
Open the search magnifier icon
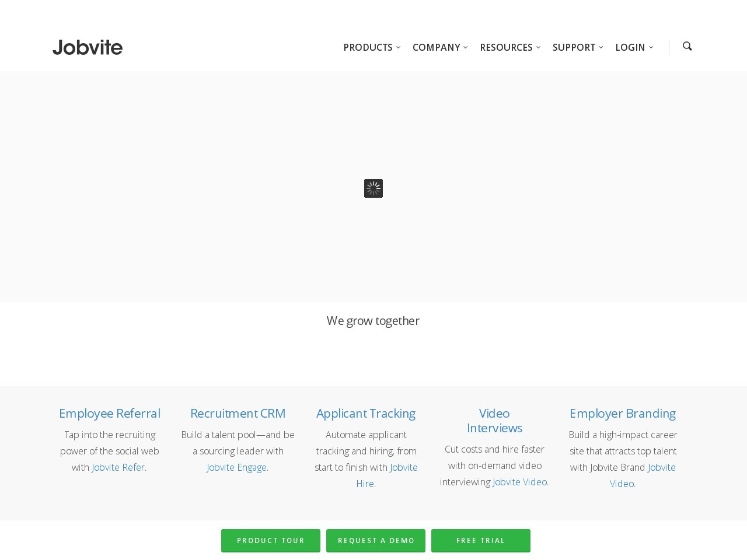tap(687, 46)
